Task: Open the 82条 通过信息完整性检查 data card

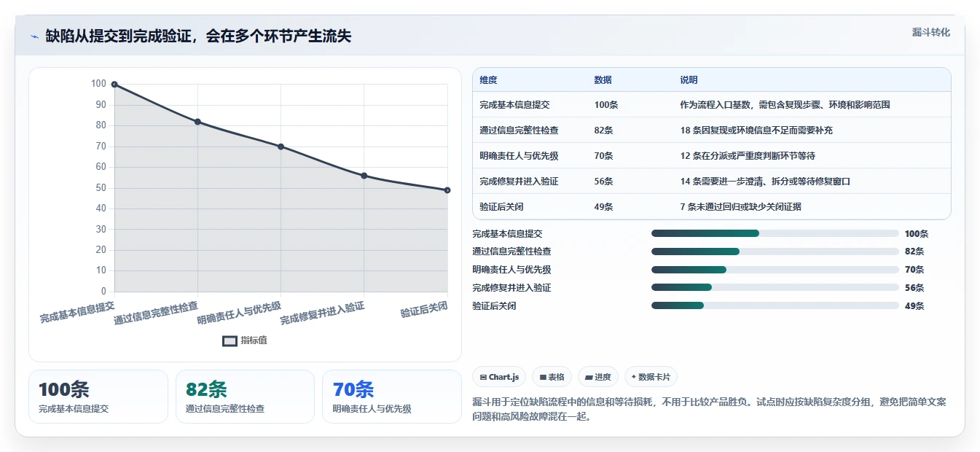Action: [245, 397]
